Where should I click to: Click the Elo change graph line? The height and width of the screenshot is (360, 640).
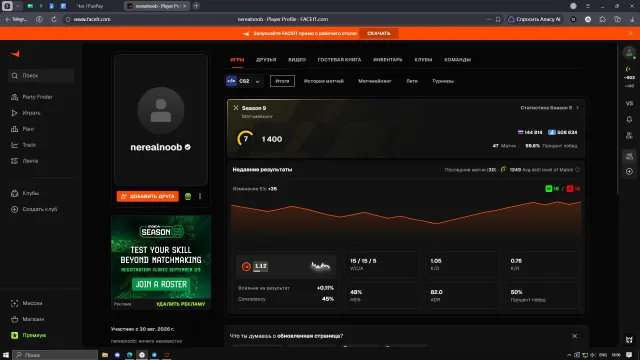[x=406, y=212]
